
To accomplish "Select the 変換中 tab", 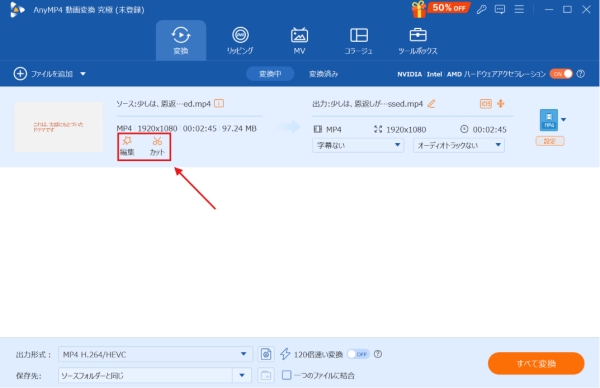I will tap(270, 73).
